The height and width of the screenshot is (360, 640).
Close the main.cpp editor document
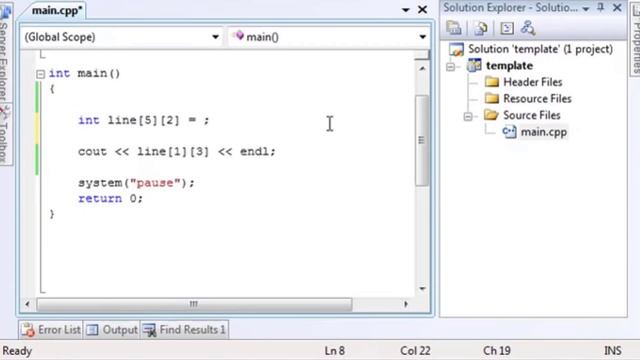coord(422,9)
